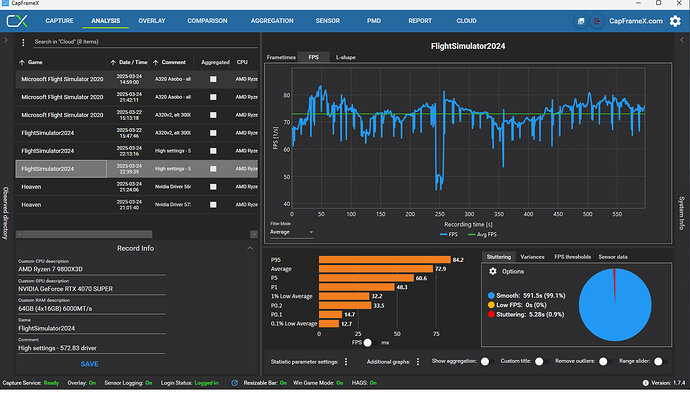690x394 pixels.
Task: Open the settings gear in the header
Action: (x=675, y=21)
